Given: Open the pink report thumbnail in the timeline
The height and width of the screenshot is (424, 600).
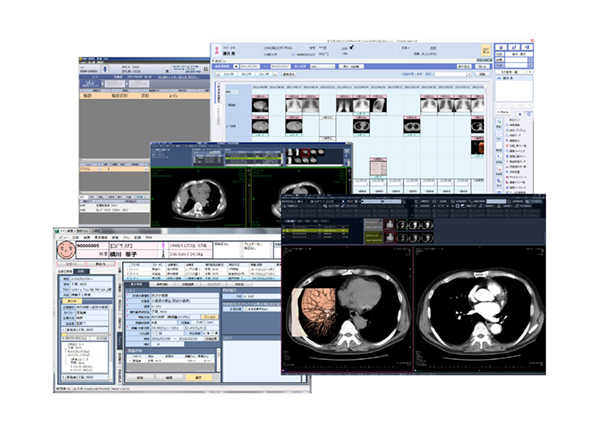Looking at the screenshot, I should click(x=378, y=164).
